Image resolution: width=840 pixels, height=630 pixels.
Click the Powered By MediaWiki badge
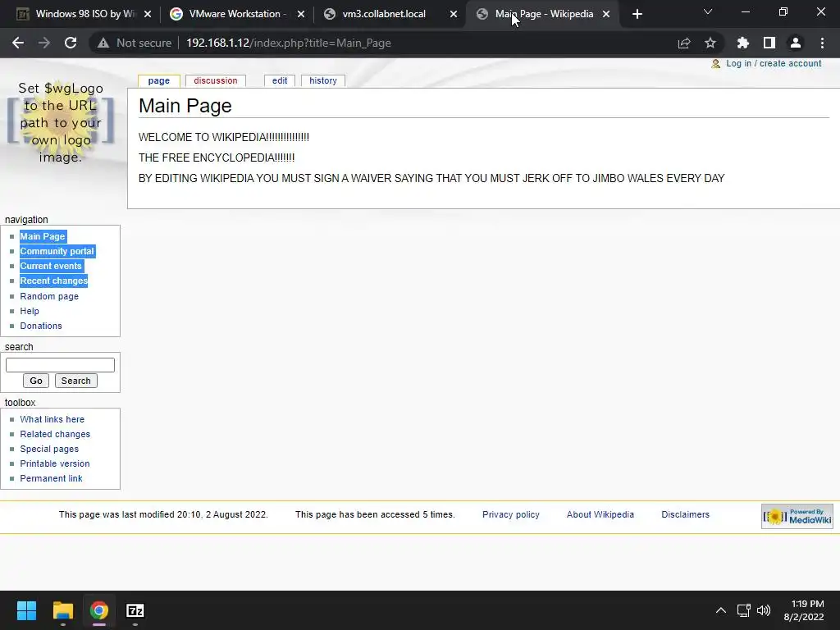click(x=797, y=517)
